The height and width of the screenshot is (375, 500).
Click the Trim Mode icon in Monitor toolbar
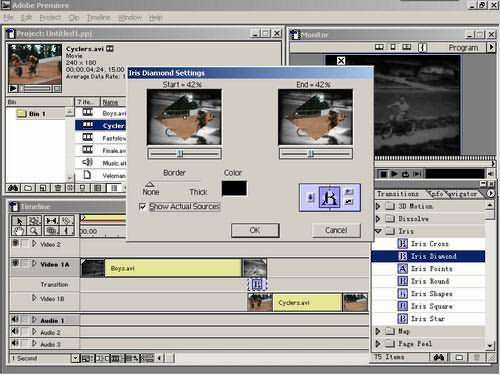pos(406,47)
